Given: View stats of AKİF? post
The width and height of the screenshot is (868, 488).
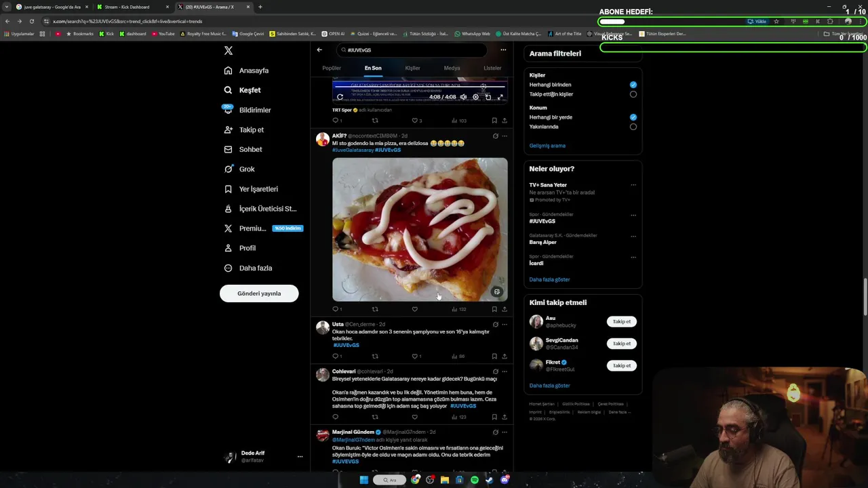Looking at the screenshot, I should click(459, 309).
